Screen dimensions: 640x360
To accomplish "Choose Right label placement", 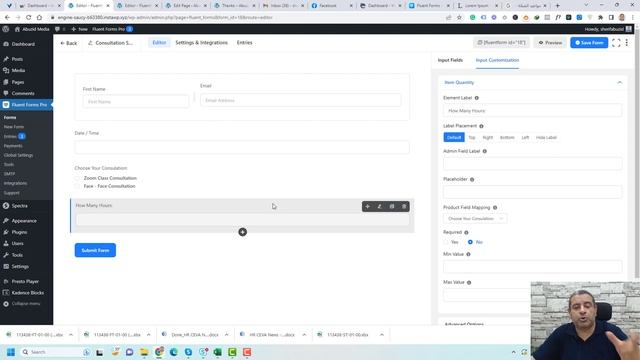I will point(488,138).
